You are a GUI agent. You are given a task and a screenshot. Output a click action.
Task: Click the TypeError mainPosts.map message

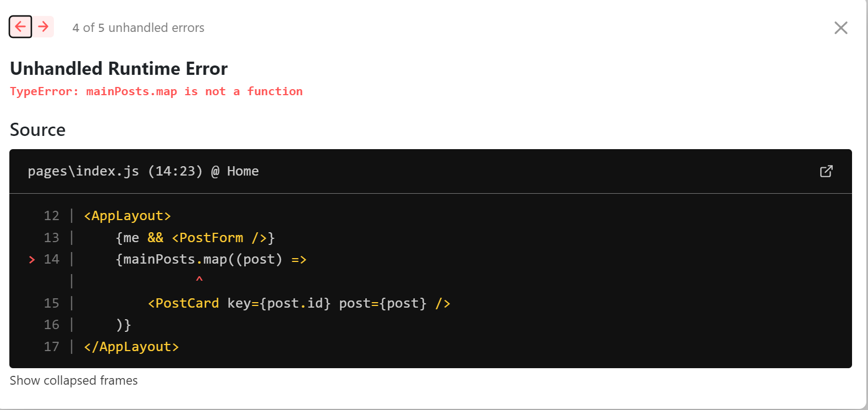pos(156,91)
